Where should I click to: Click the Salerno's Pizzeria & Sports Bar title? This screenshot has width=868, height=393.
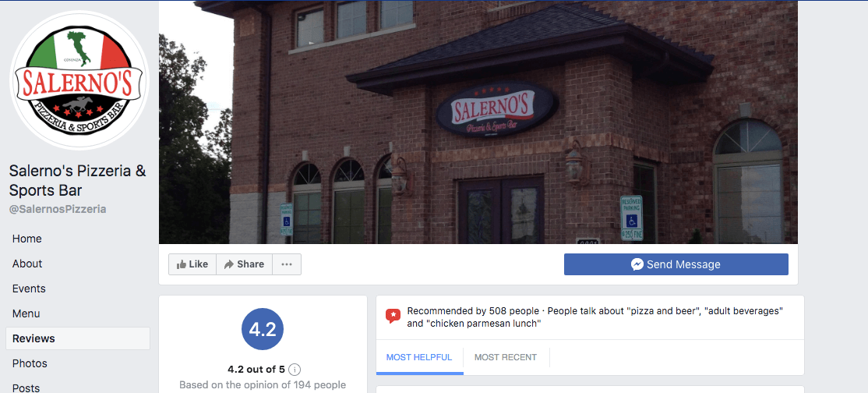(77, 181)
